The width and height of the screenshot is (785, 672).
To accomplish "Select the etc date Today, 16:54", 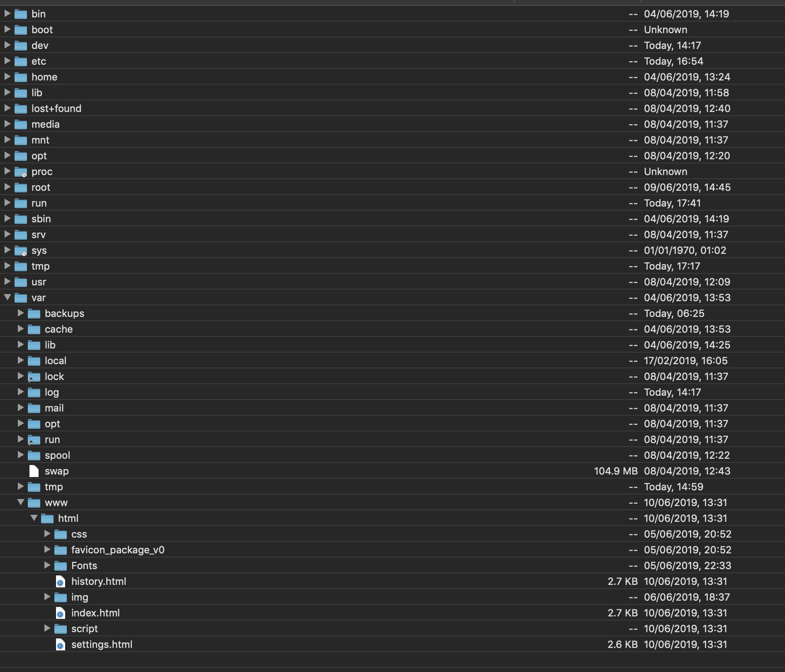I will [673, 61].
